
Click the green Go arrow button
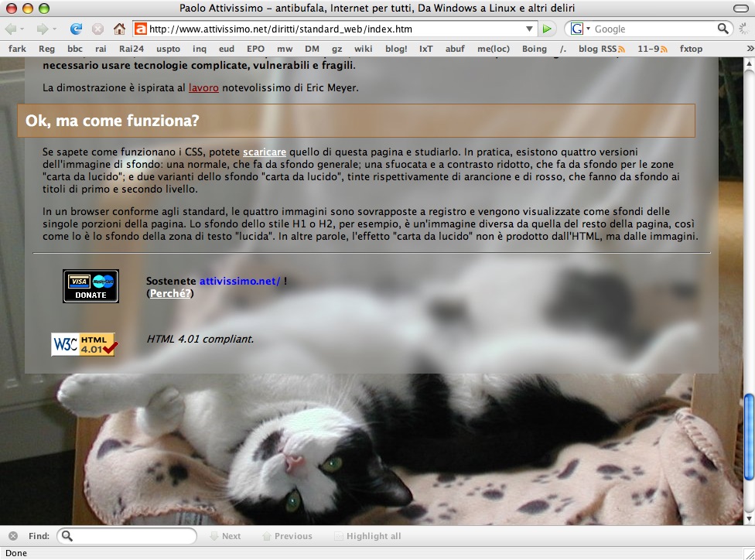548,29
